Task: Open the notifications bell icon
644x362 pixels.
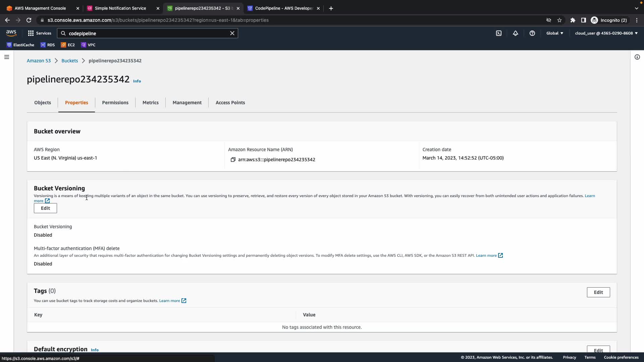Action: point(516,33)
